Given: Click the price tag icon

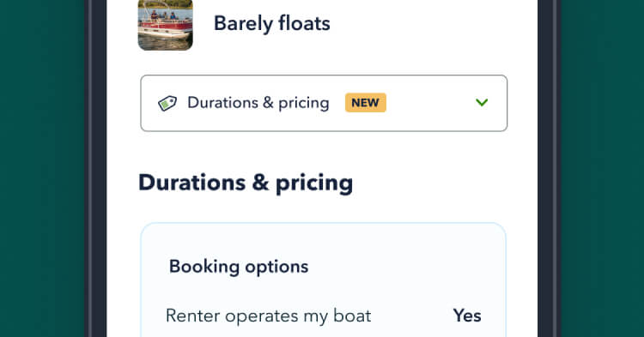Looking at the screenshot, I should click(x=167, y=103).
